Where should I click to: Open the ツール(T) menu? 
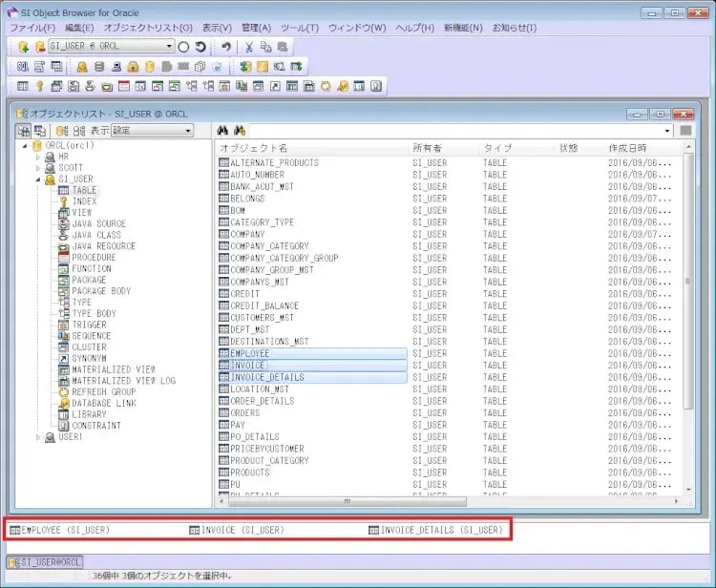[300, 28]
